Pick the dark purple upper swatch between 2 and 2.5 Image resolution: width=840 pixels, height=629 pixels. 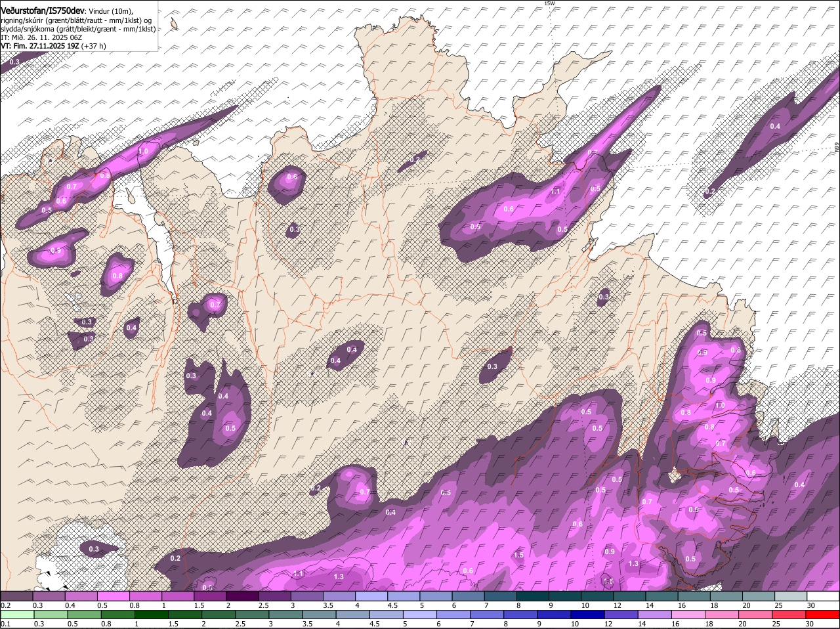242,596
